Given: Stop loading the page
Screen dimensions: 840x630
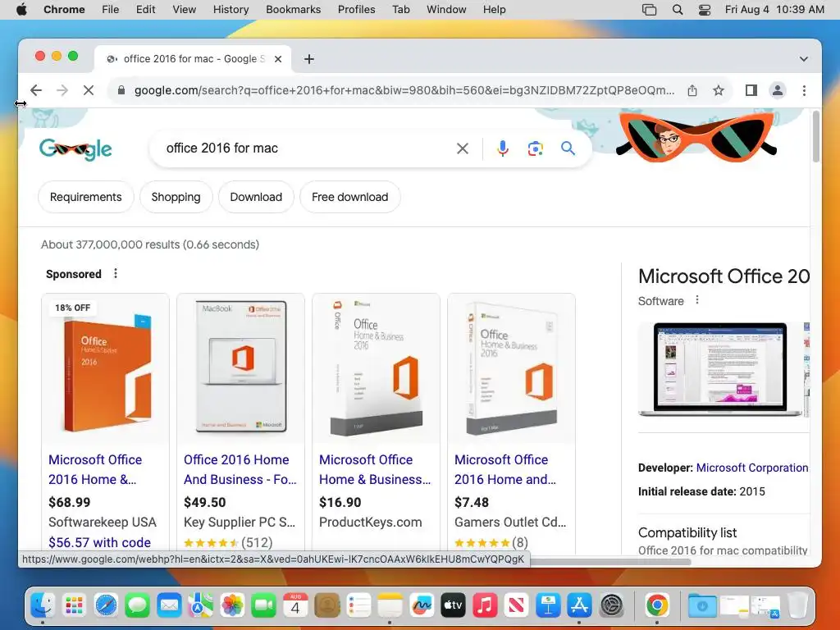Looking at the screenshot, I should click(89, 90).
